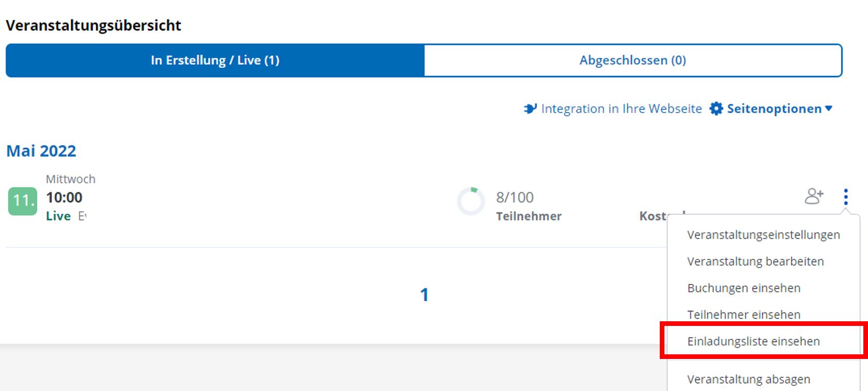Click Einladungsliste einsehen menu item
Image resolution: width=868 pixels, height=391 pixels.
(753, 341)
